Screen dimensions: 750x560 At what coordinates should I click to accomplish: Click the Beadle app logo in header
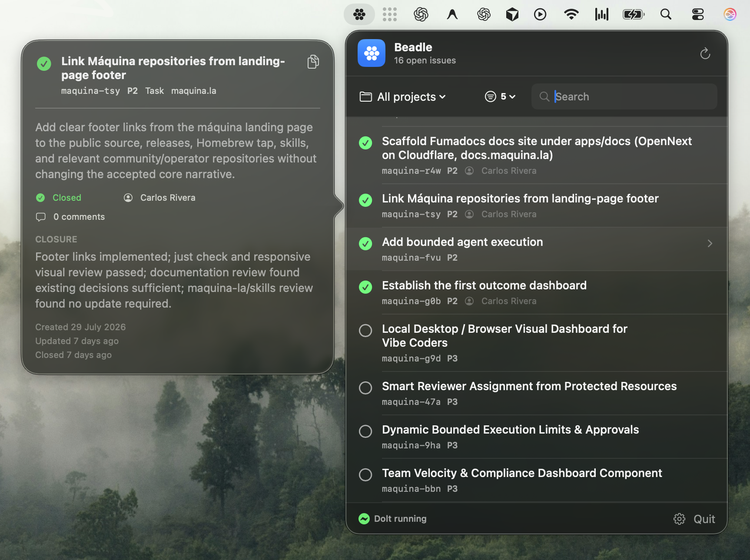point(372,53)
